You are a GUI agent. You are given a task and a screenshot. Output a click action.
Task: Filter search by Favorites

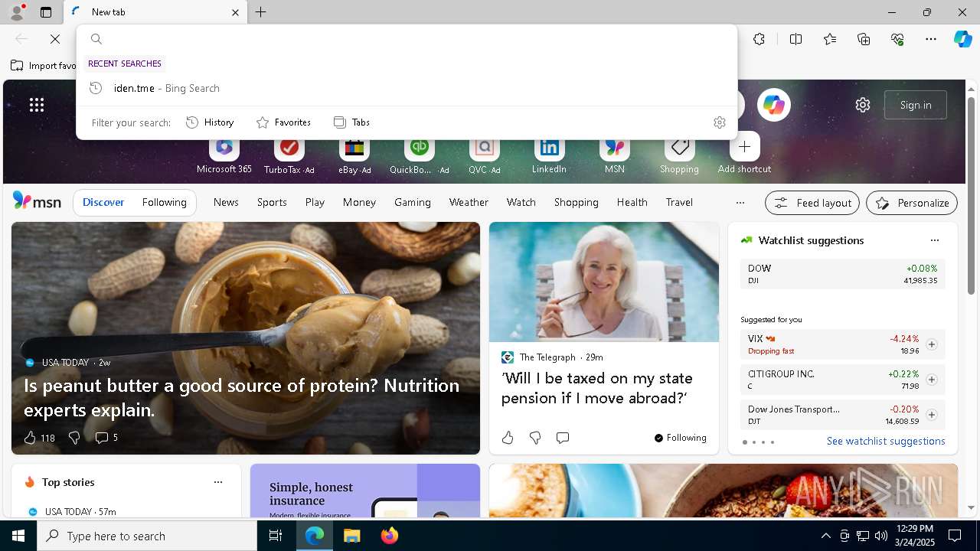[x=283, y=122]
